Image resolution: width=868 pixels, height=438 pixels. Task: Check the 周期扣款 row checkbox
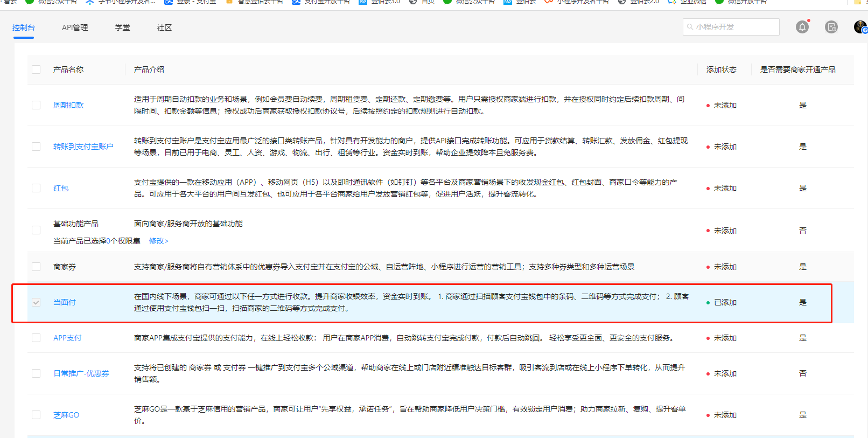coord(36,105)
